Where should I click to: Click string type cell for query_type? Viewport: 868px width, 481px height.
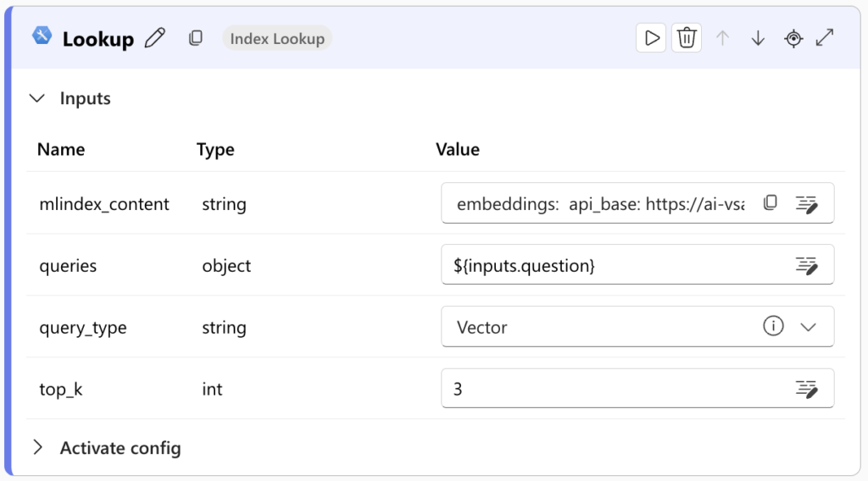224,328
